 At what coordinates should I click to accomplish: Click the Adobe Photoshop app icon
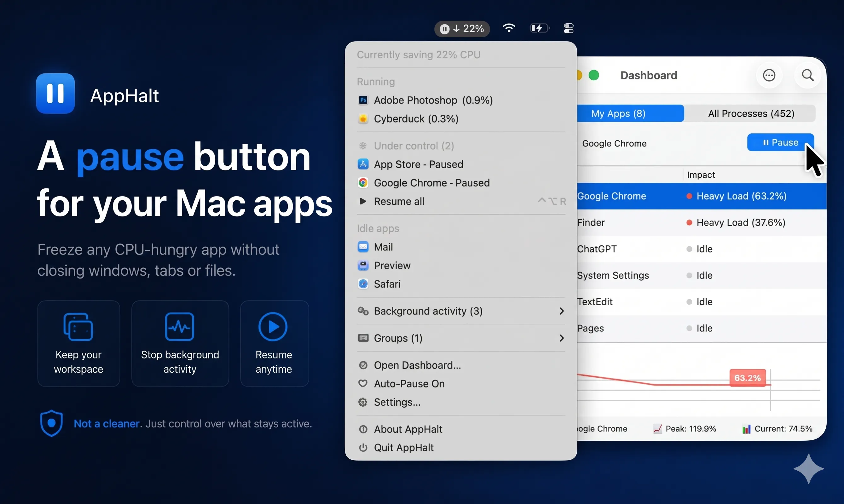pyautogui.click(x=363, y=100)
